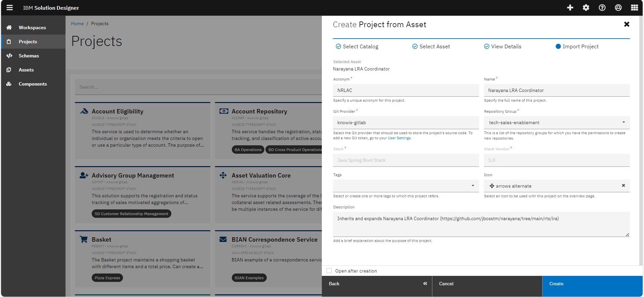Screen dimensions: 644x297
Task: Click the Basket shopping cart icon
Action: coord(84,239)
